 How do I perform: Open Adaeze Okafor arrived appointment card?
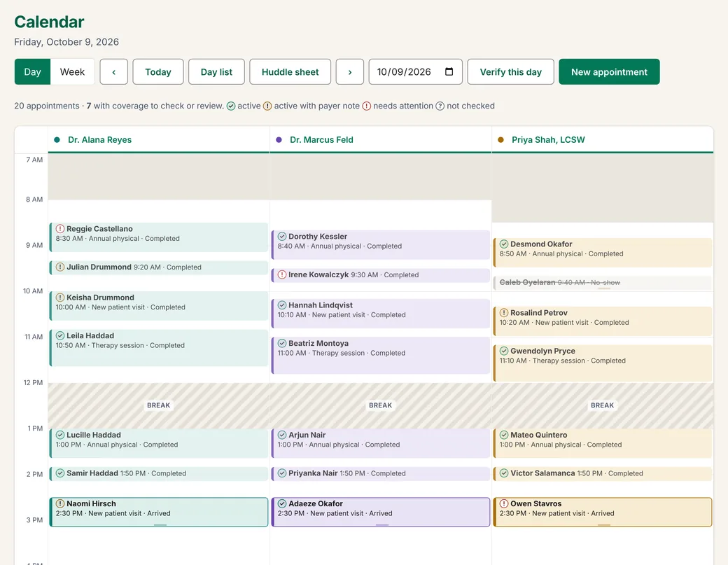[381, 512]
